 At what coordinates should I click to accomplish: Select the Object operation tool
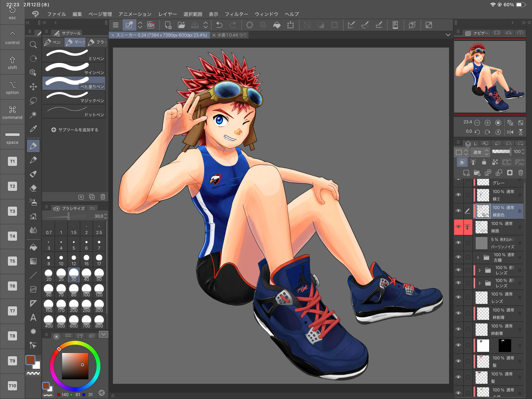[33, 72]
